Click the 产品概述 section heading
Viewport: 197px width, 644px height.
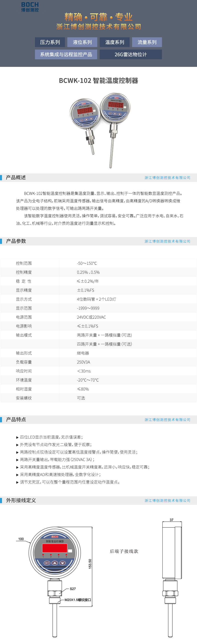tap(16, 177)
